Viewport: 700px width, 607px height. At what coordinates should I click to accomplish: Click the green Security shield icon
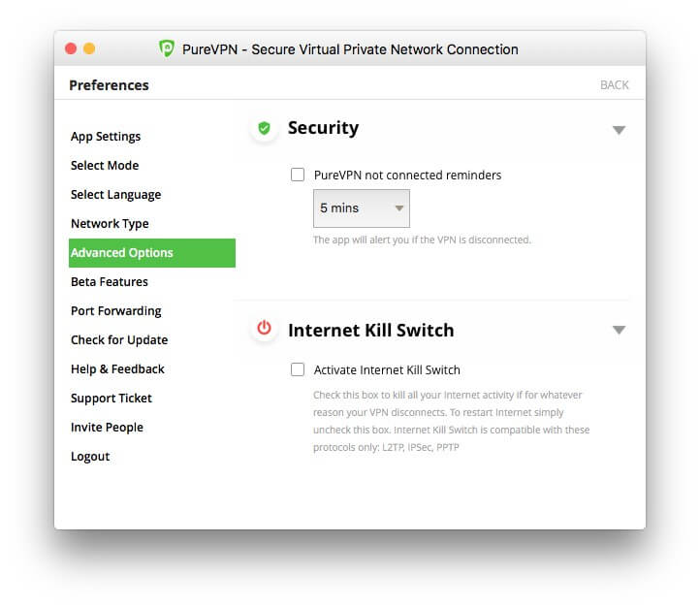[x=265, y=129]
